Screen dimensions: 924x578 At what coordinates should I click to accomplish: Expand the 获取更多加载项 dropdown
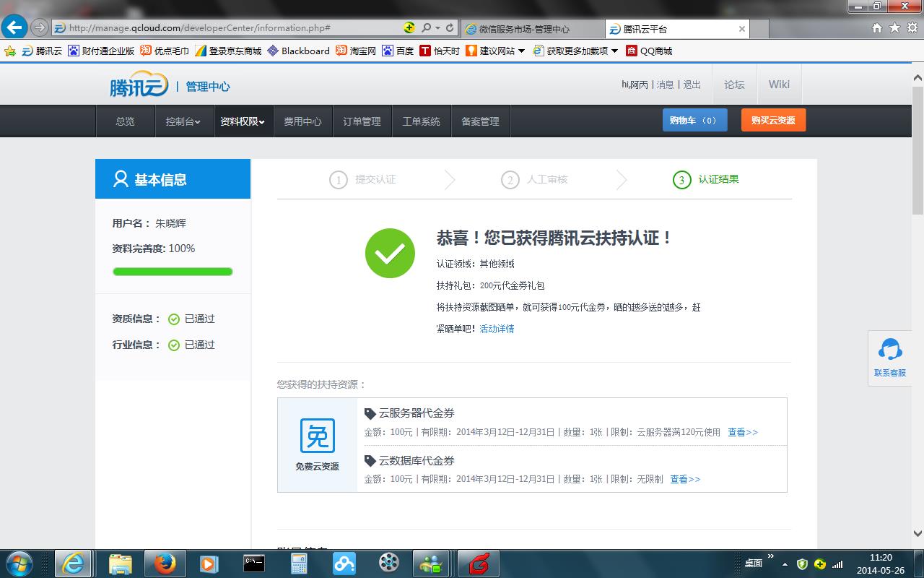[x=614, y=51]
